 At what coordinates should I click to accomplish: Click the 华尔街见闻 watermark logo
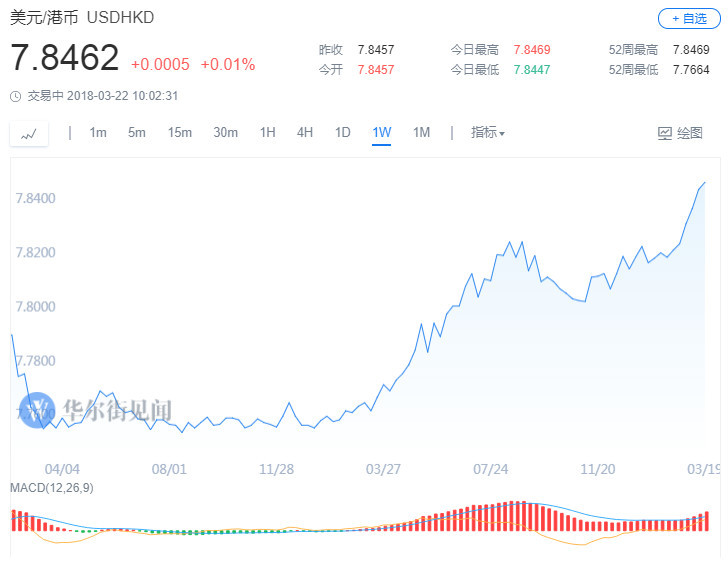(x=97, y=411)
